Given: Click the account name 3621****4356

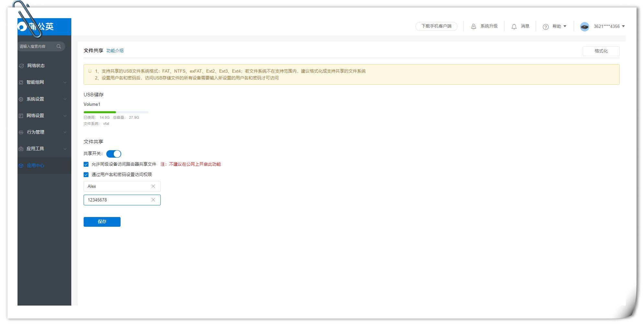Looking at the screenshot, I should point(606,27).
